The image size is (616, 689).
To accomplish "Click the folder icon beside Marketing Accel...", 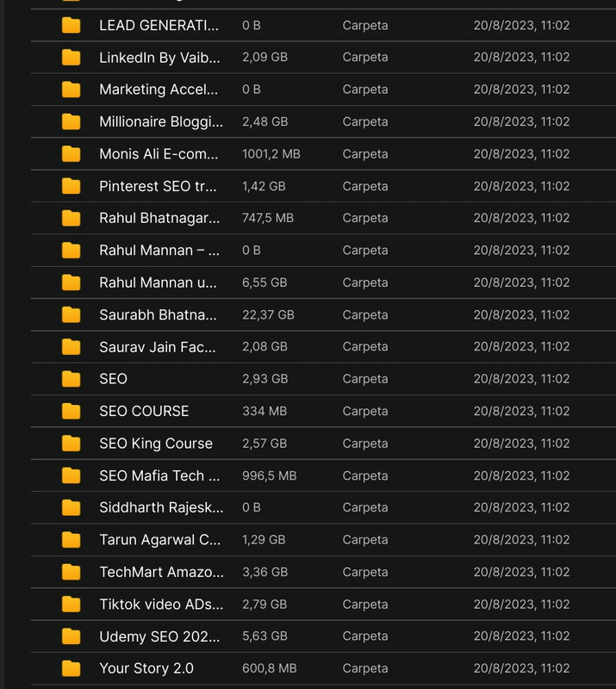I will point(71,90).
